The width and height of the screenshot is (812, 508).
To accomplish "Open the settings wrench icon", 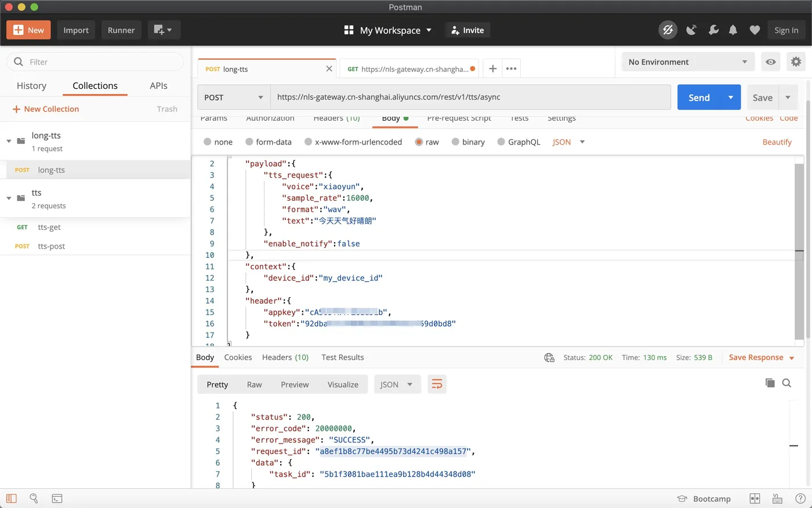I will [713, 30].
